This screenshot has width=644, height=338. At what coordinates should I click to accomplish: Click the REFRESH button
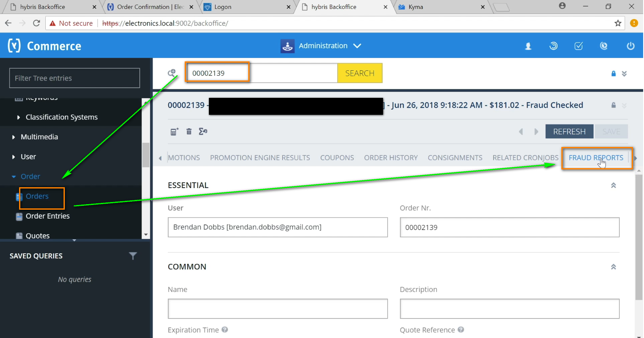[569, 132]
